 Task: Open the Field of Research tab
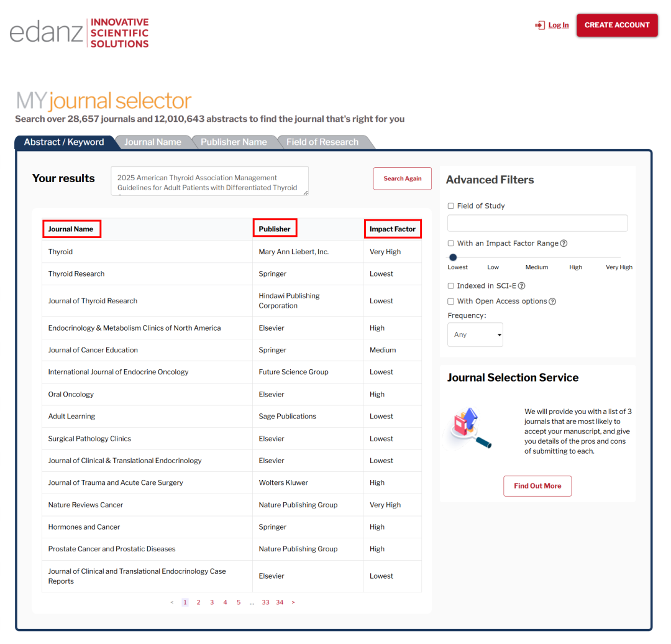tap(322, 142)
